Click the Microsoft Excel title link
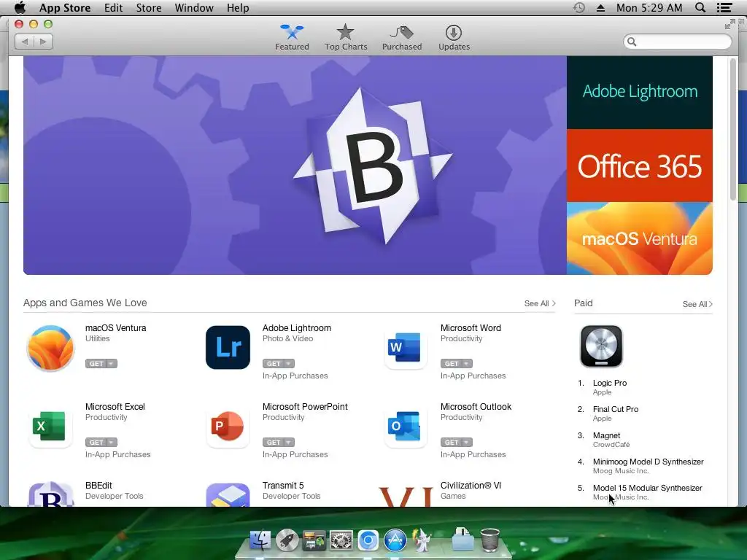This screenshot has height=560, width=747. (115, 407)
